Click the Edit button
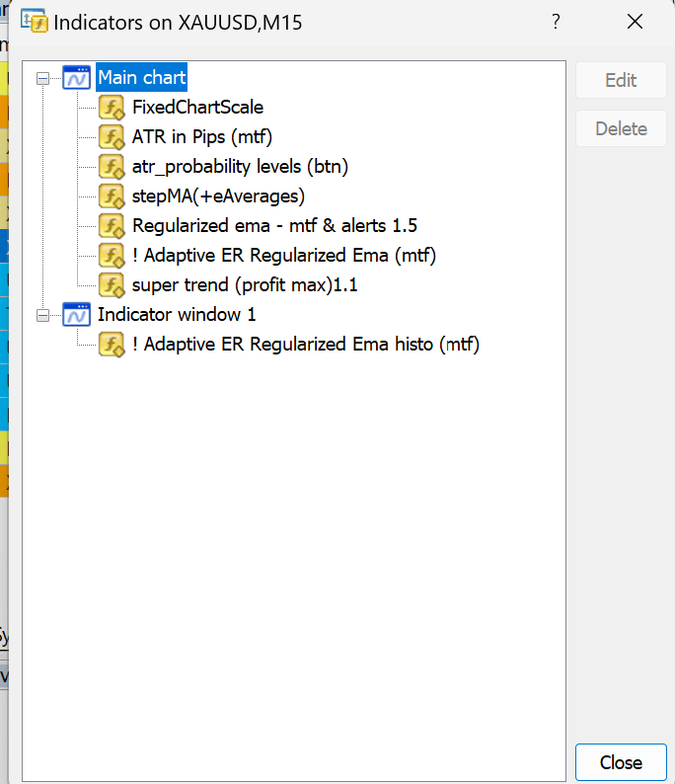The image size is (675, 784). [621, 80]
